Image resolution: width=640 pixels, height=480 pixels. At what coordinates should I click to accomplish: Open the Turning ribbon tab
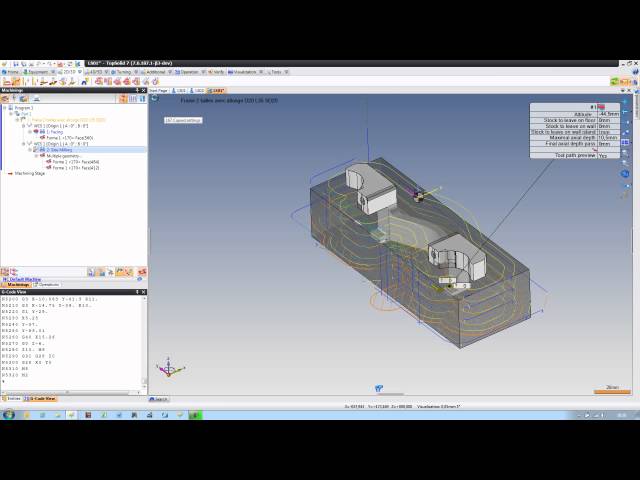(x=123, y=72)
